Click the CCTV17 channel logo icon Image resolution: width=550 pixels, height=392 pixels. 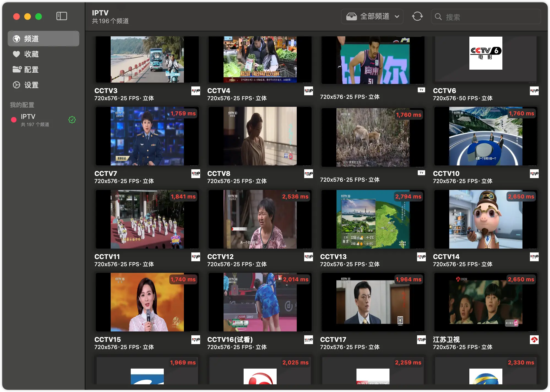(x=421, y=340)
